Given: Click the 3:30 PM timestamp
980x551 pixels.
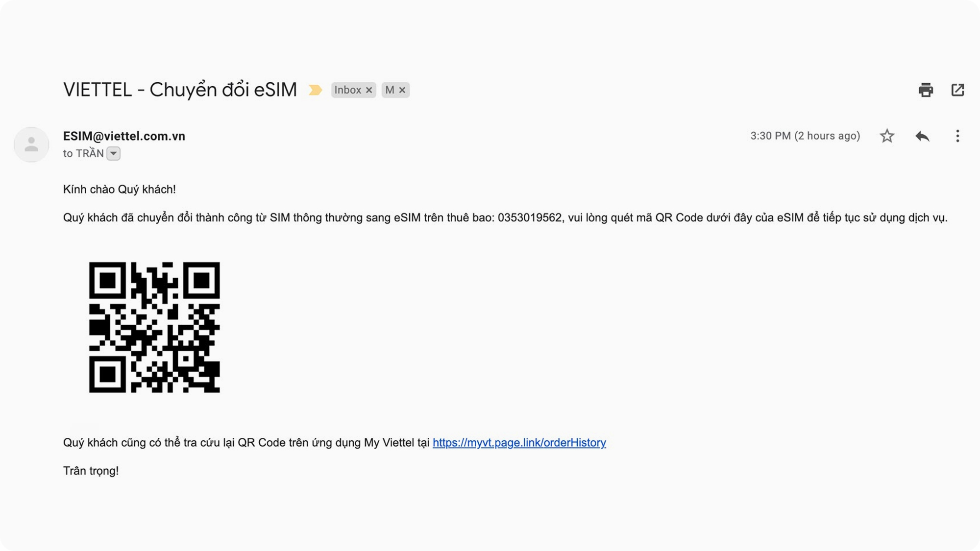Looking at the screenshot, I should 805,136.
